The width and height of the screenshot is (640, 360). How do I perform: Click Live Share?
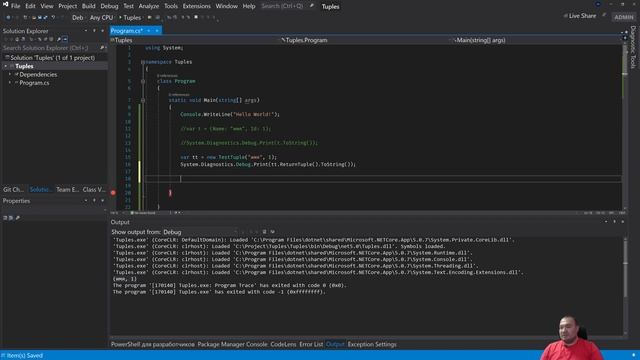580,16
